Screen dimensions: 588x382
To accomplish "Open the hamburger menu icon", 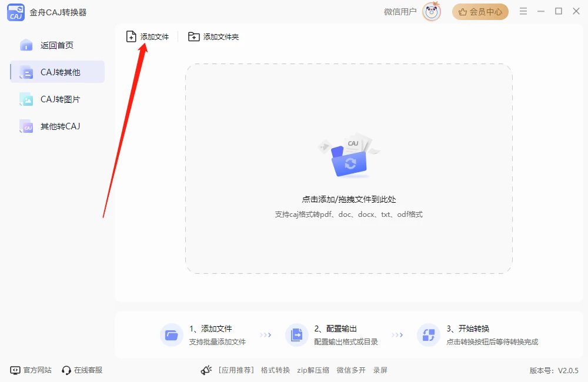I will coord(523,12).
